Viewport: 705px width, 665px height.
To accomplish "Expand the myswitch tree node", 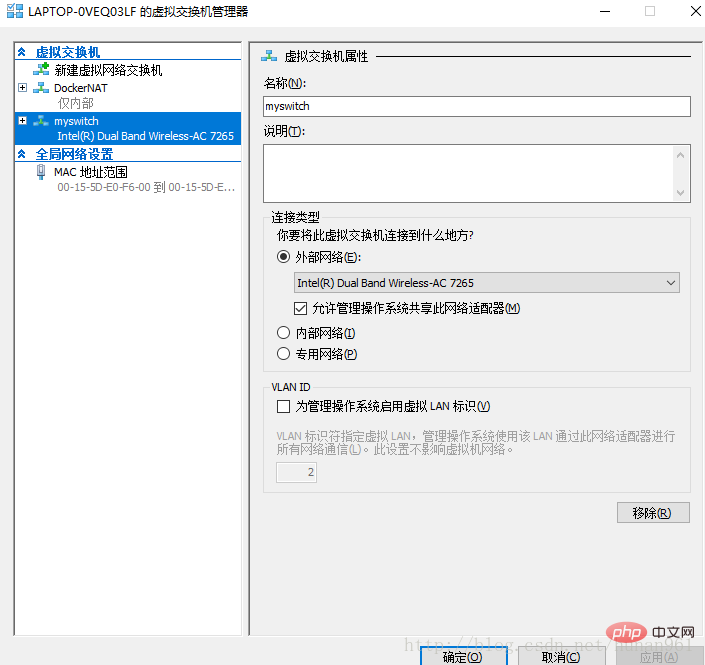I will (22, 121).
